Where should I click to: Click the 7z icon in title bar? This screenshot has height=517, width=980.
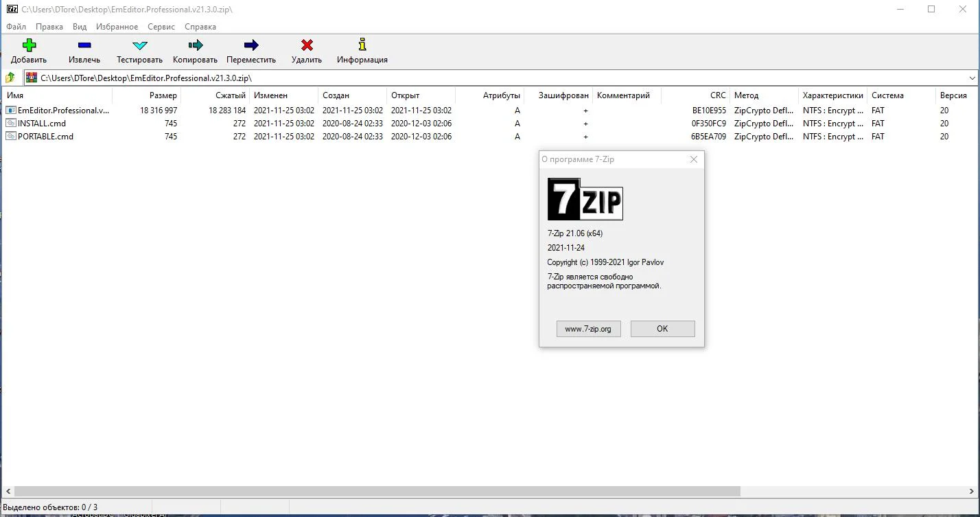coord(12,9)
